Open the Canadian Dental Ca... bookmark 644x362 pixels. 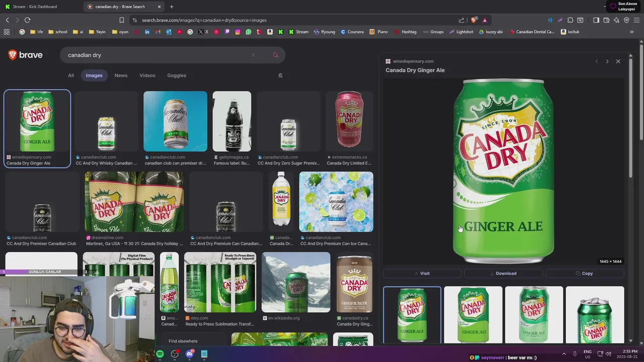(532, 32)
